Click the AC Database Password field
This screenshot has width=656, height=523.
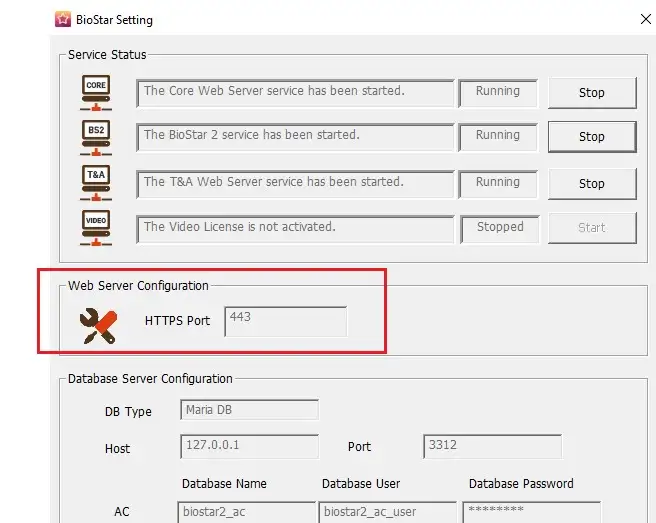point(532,512)
